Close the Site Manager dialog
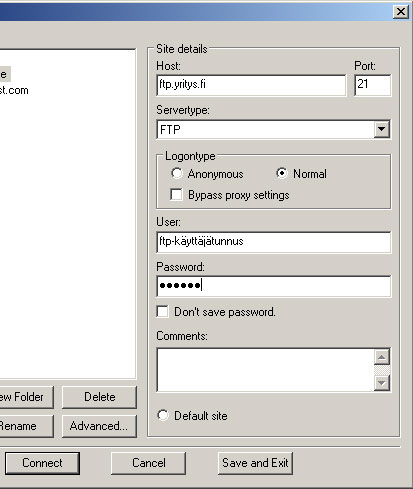The image size is (413, 489). pyautogui.click(x=400, y=12)
